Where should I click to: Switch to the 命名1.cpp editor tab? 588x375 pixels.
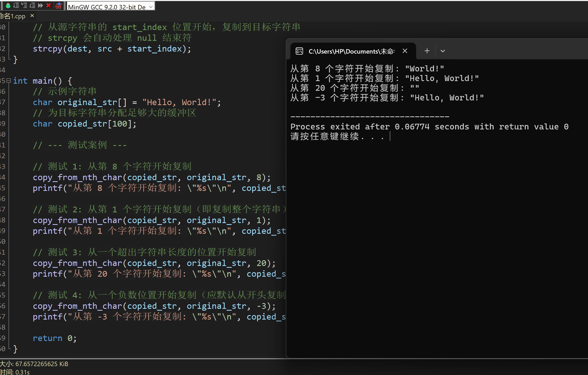click(13, 16)
